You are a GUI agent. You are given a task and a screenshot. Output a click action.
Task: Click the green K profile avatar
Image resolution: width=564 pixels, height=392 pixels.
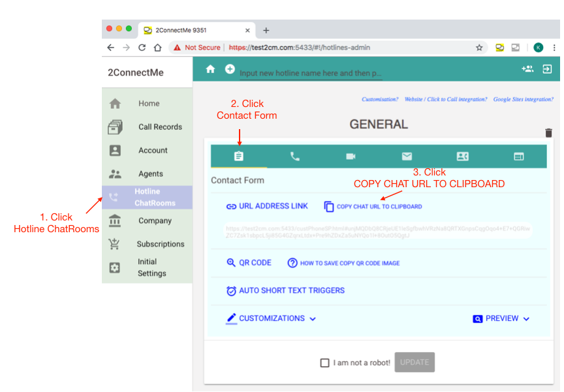coord(538,48)
